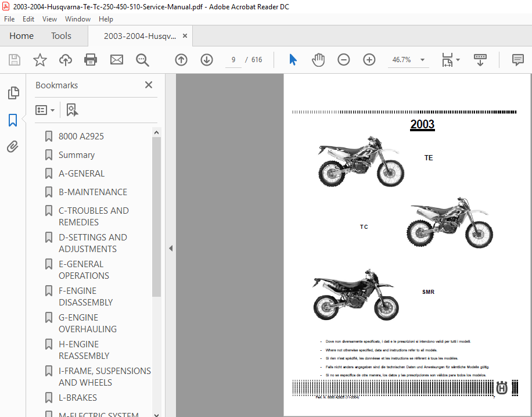
Task: Click the 2003 heading on the page
Action: point(422,124)
